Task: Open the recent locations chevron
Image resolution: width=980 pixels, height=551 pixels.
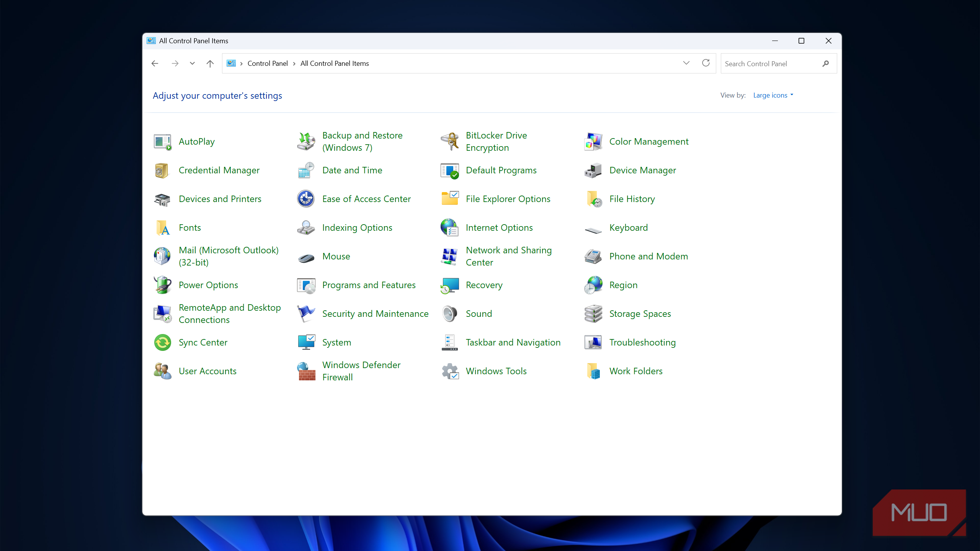Action: click(x=192, y=64)
